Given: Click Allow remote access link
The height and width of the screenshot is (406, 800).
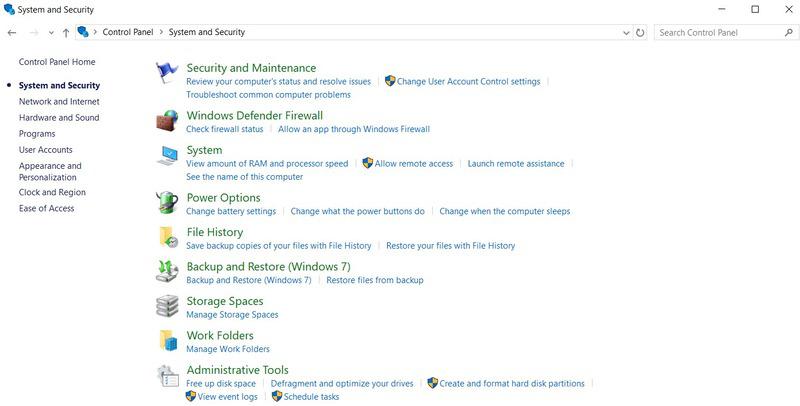Looking at the screenshot, I should (x=413, y=163).
